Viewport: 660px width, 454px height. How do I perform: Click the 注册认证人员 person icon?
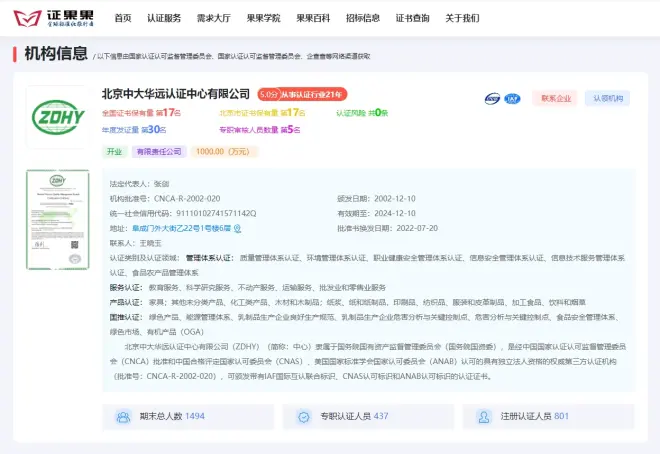(x=484, y=417)
